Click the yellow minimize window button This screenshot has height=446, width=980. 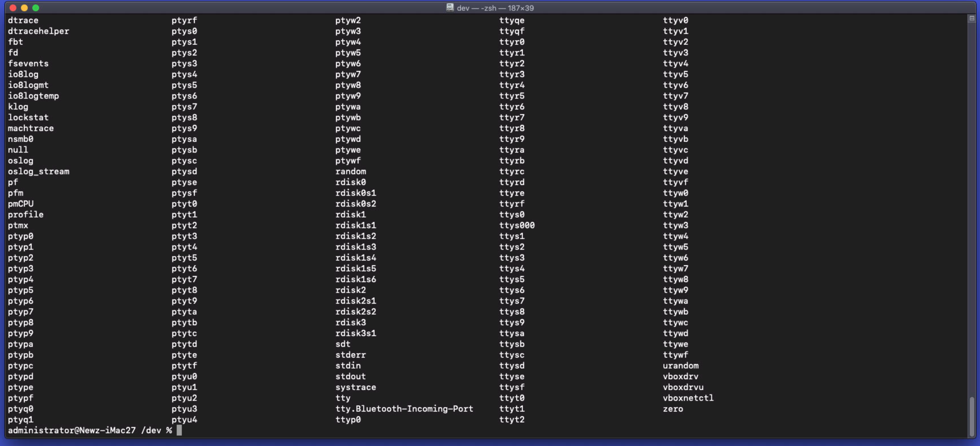click(24, 8)
